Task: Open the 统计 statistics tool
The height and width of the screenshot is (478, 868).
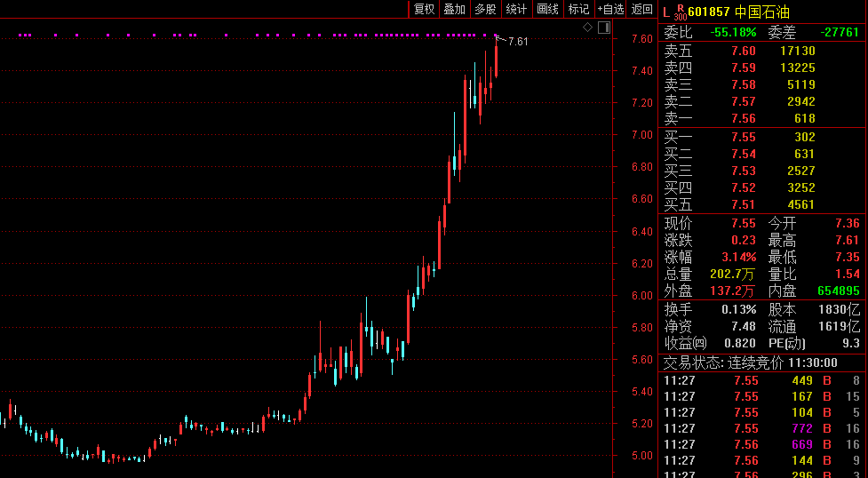Action: pyautogui.click(x=516, y=9)
